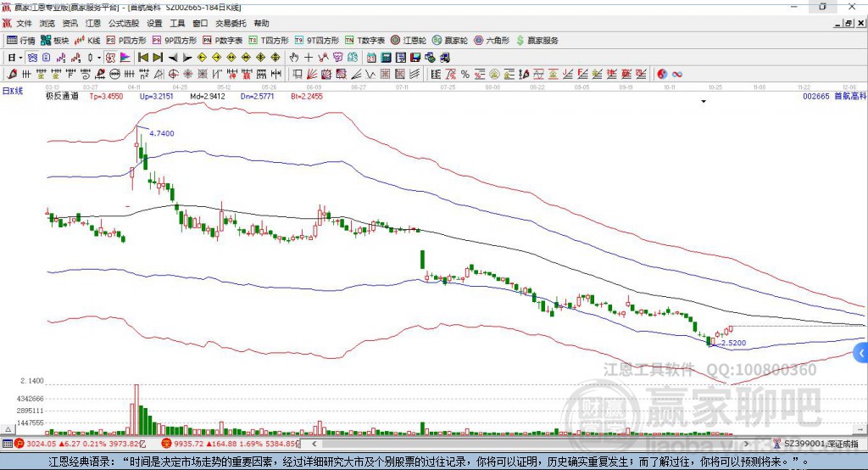Click the 极反通道 indicator name
The height and width of the screenshot is (470, 868).
62,96
